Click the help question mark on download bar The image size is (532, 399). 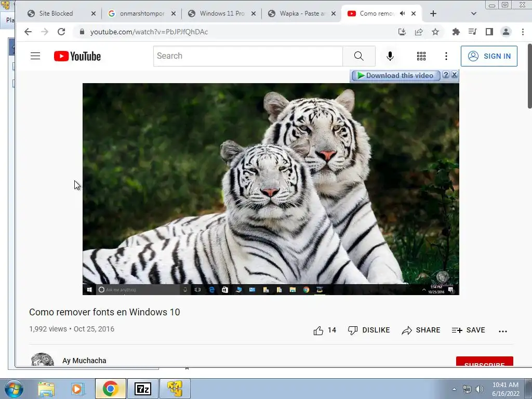pos(446,75)
